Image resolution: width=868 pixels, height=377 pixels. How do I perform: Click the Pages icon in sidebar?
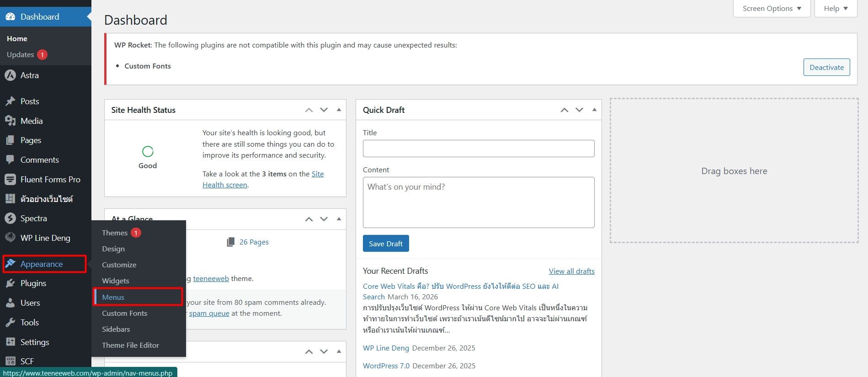coord(10,140)
